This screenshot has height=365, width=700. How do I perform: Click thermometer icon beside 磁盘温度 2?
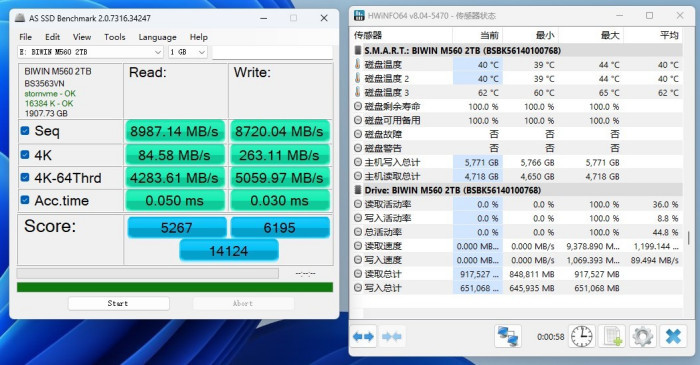pyautogui.click(x=358, y=79)
